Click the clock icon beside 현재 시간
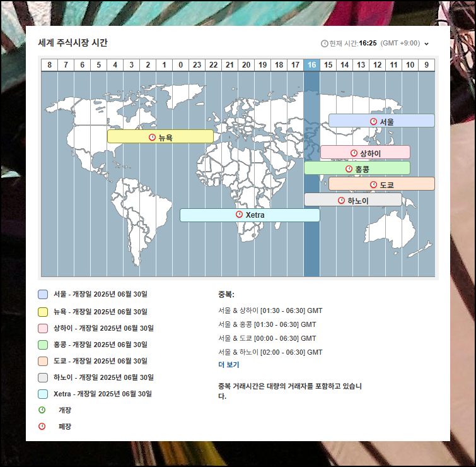Viewport: 476px width, 467px height. pos(325,44)
